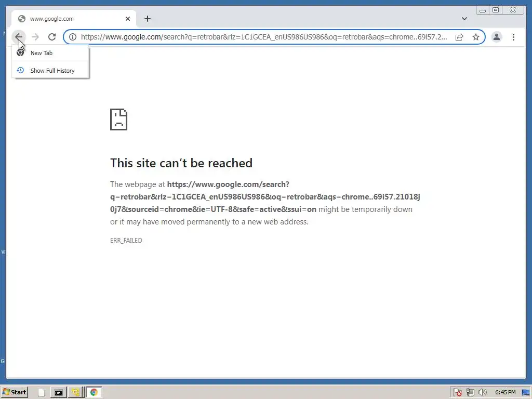532x399 pixels.
Task: Click the ERR_FAILED error code text
Action: pos(126,240)
